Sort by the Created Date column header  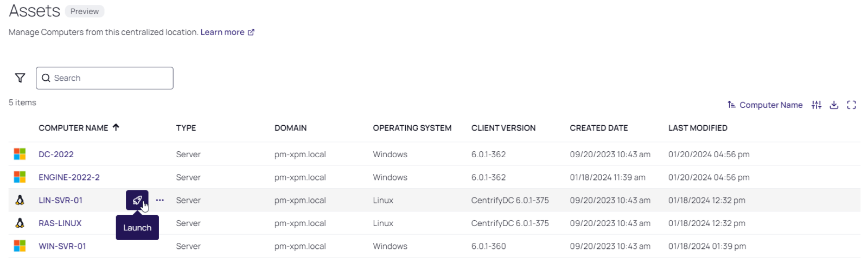tap(598, 128)
